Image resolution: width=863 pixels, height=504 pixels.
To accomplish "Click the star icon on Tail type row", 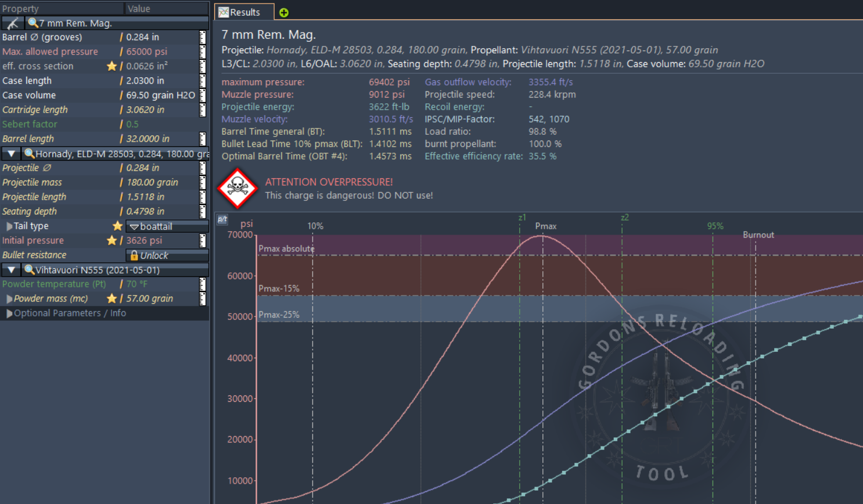I will (117, 226).
